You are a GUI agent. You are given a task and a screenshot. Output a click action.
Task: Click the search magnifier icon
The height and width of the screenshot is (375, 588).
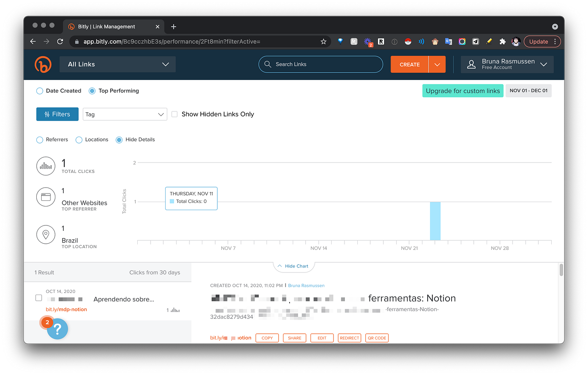click(267, 64)
